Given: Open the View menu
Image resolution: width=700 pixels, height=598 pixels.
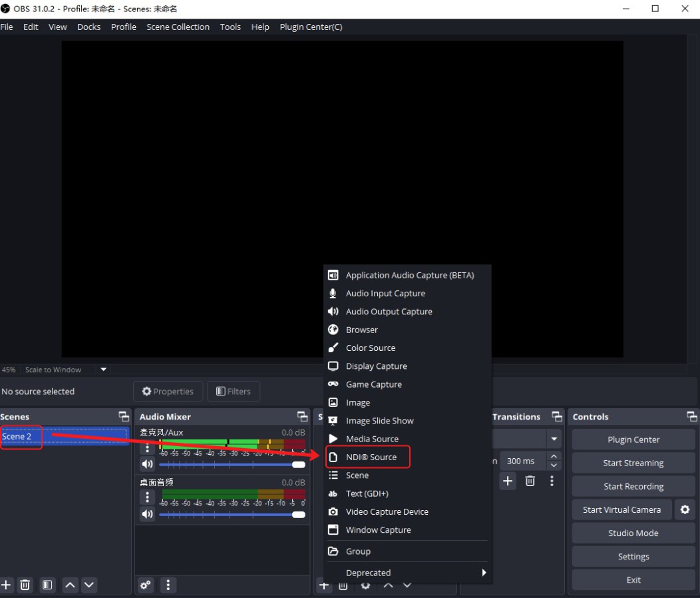Looking at the screenshot, I should click(58, 27).
